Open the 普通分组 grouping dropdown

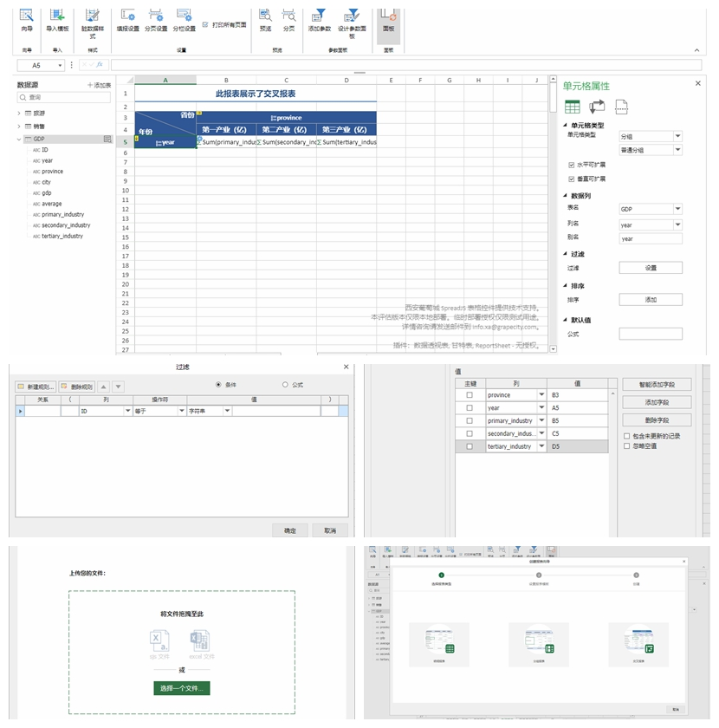pos(677,150)
